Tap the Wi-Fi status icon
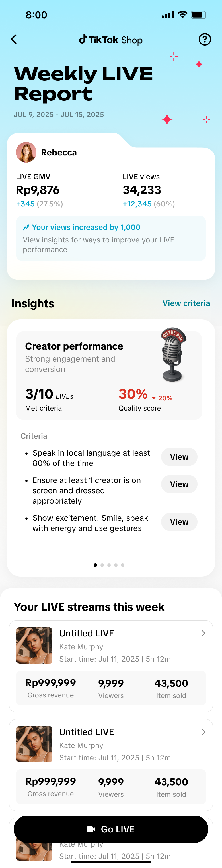Screen dimensions: 222x868 pos(182,15)
